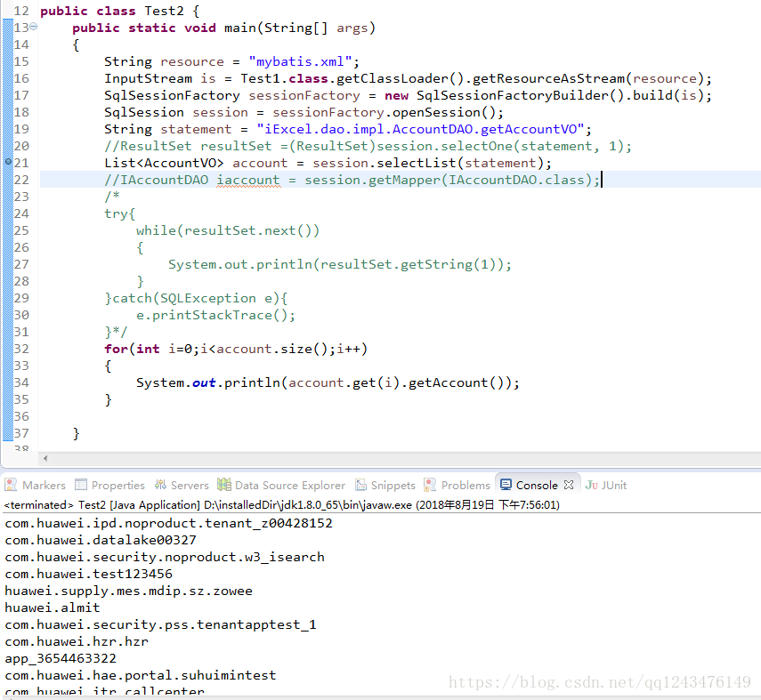Click SqlSessionFactoryBuilder on line 17
Image resolution: width=761 pixels, height=700 pixels.
click(513, 95)
